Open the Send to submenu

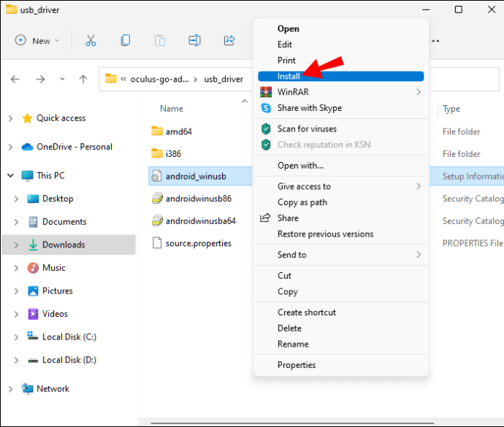pos(340,255)
